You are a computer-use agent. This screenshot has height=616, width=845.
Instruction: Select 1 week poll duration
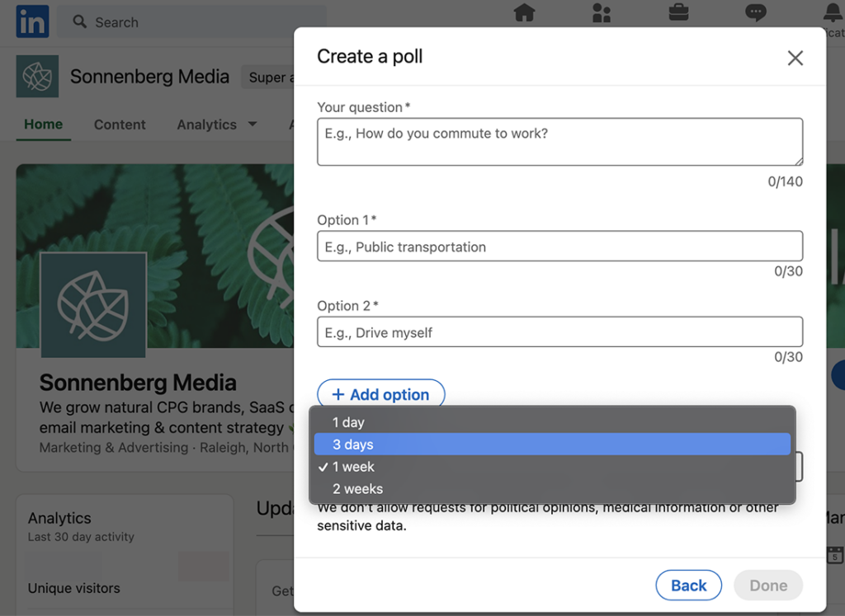pos(552,467)
